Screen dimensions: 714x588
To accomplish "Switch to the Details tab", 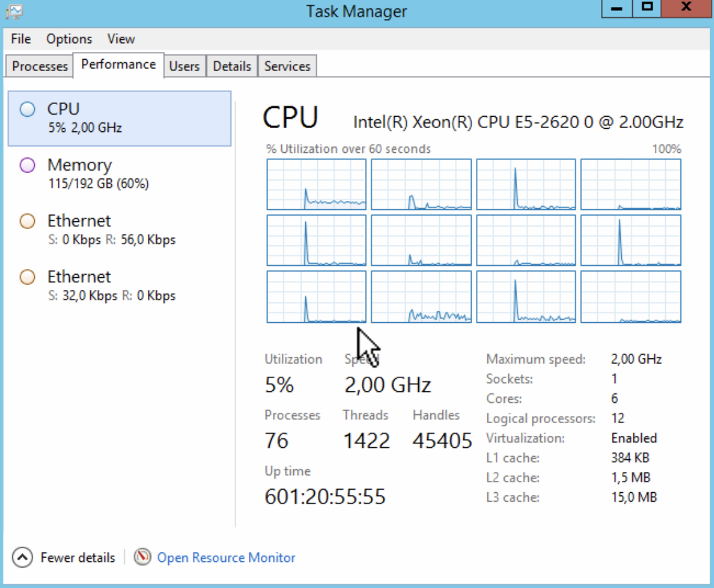I will 232,66.
